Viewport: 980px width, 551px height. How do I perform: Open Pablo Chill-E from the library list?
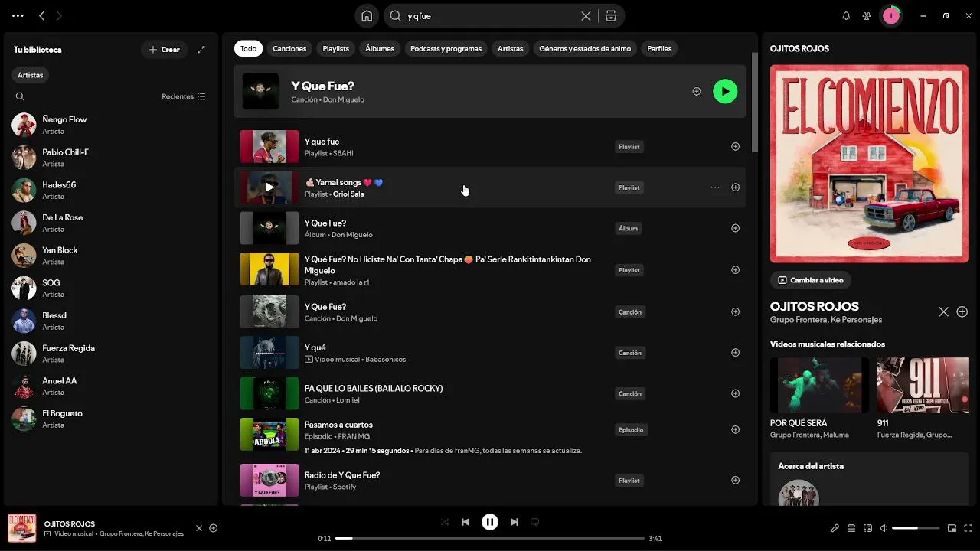111,158
